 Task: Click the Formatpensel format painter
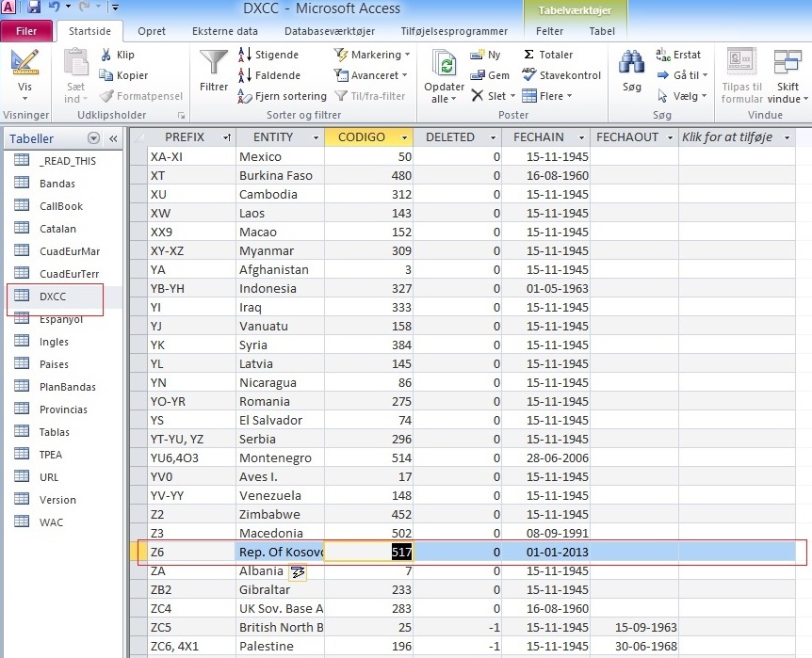click(141, 96)
